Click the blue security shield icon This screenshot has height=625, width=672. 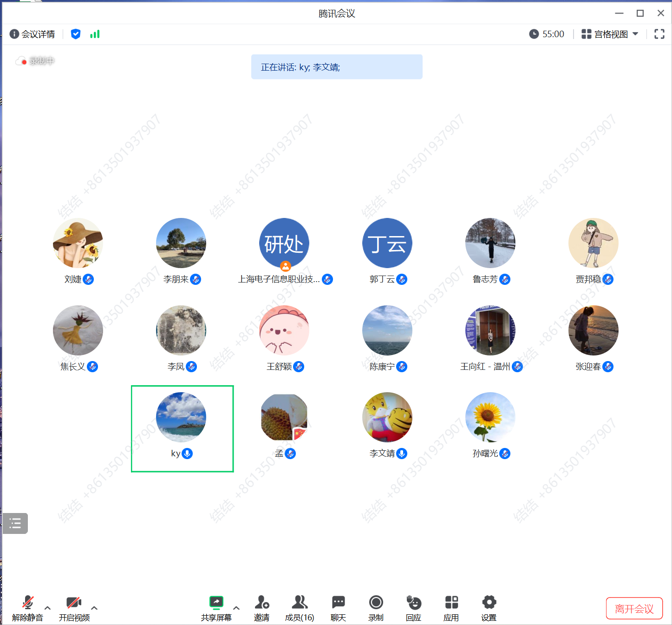click(x=76, y=34)
